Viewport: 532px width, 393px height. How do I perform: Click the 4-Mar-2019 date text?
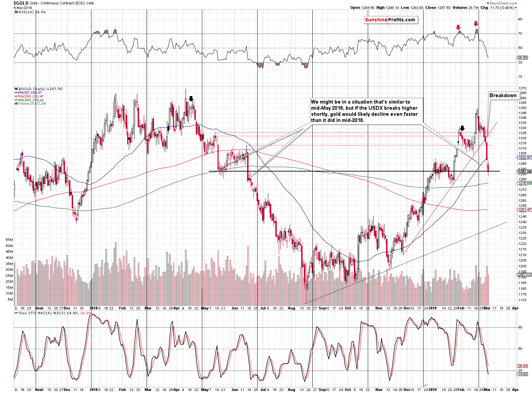(22, 8)
